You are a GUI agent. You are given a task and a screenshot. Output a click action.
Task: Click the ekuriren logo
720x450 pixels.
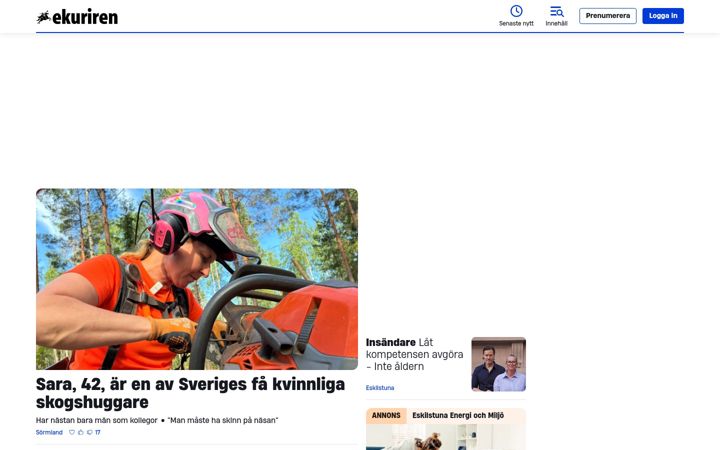[x=77, y=17]
